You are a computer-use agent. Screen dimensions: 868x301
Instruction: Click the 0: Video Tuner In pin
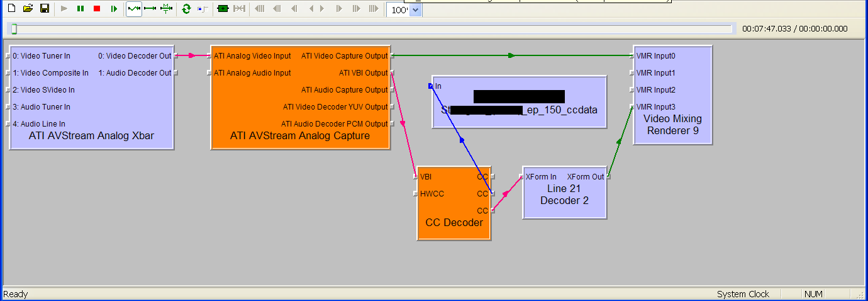(x=42, y=56)
